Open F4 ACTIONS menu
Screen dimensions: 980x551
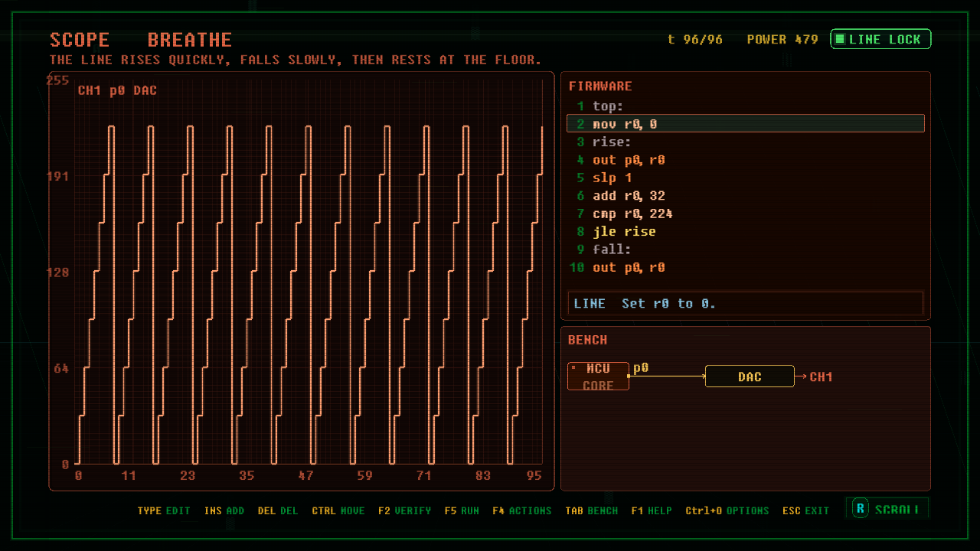tap(522, 510)
